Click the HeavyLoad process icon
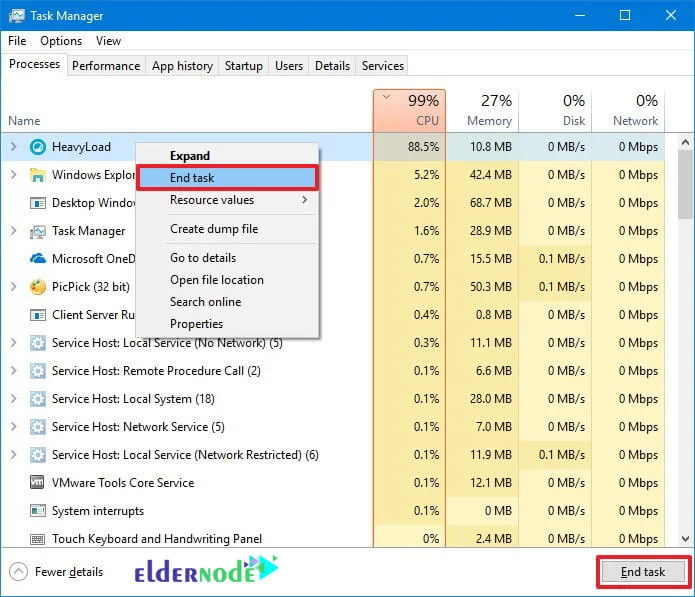 38,147
